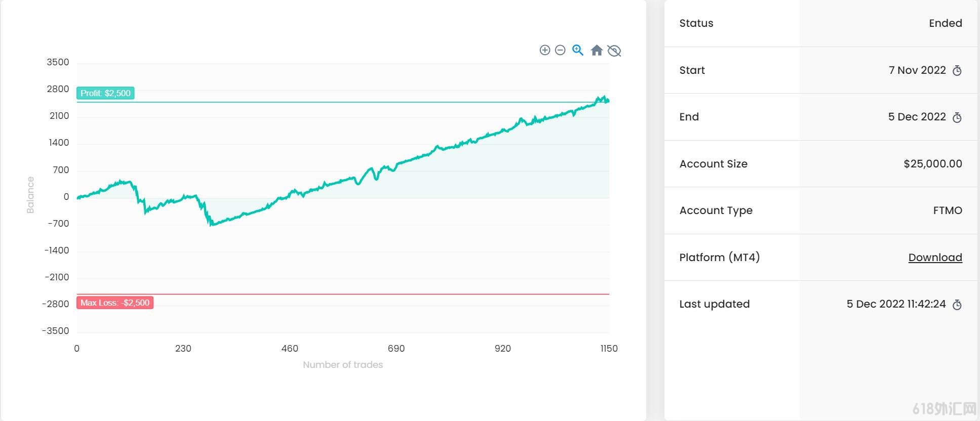
Task: Click the Number of trades axis title
Action: tap(343, 365)
